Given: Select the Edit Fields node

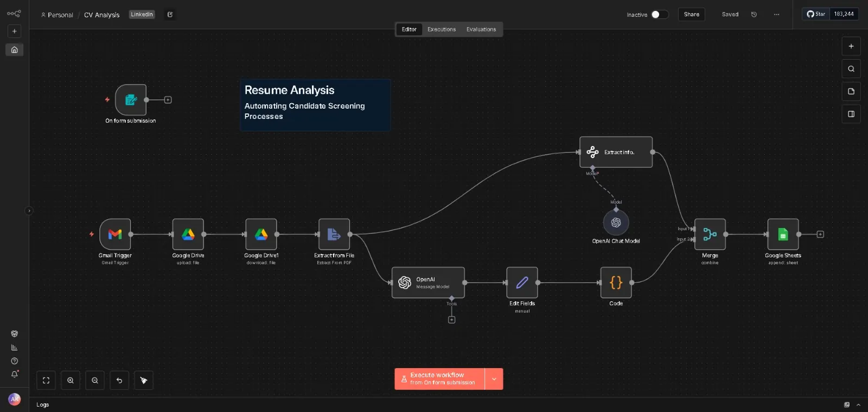Looking at the screenshot, I should point(522,282).
